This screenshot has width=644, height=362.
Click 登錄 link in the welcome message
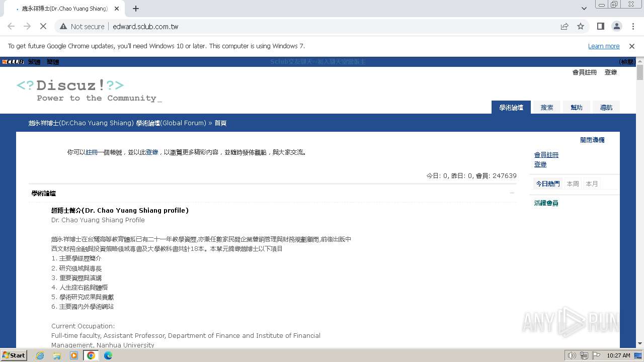152,152
